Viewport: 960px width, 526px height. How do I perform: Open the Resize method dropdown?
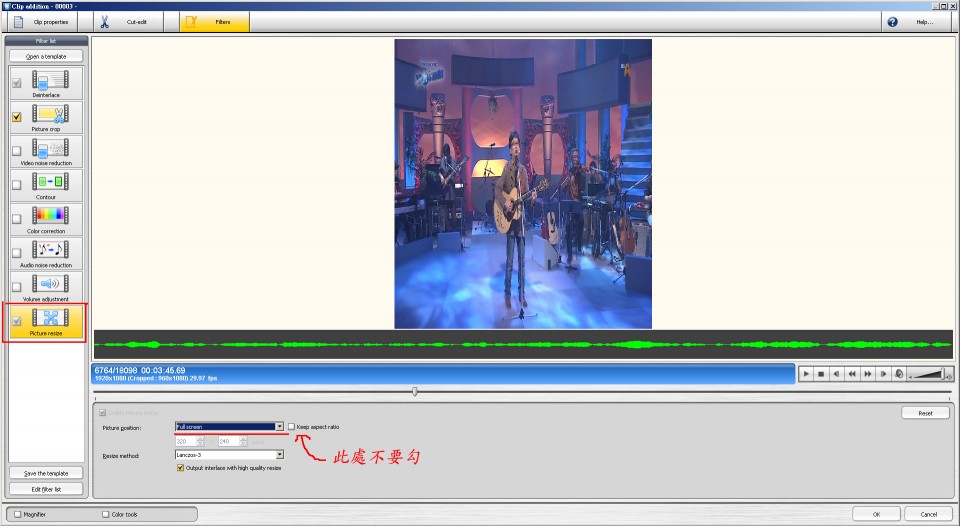tap(279, 455)
